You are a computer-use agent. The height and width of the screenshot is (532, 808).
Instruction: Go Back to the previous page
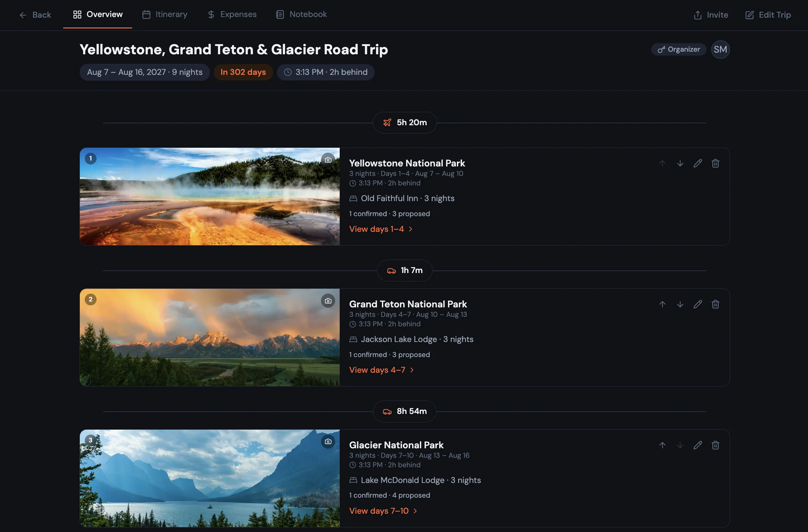[35, 15]
